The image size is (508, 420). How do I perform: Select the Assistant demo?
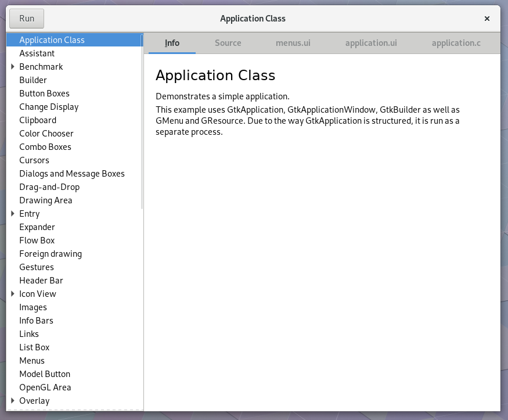click(37, 53)
